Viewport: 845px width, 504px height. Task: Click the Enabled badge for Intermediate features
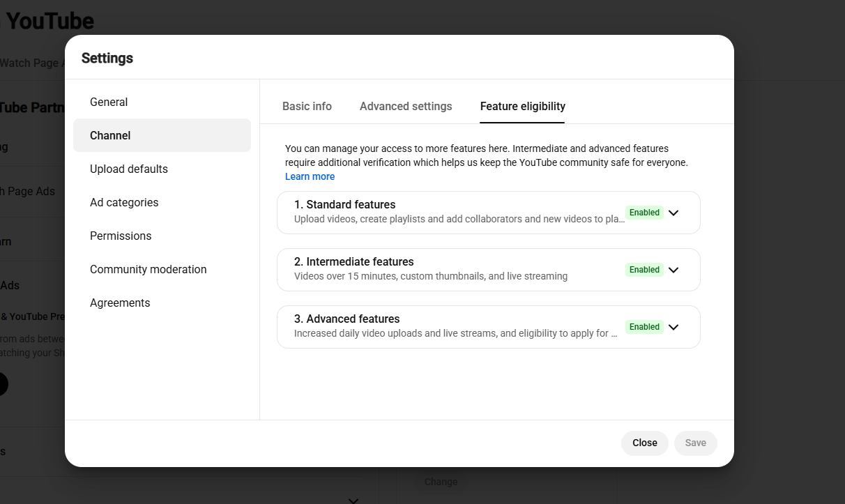pos(644,270)
